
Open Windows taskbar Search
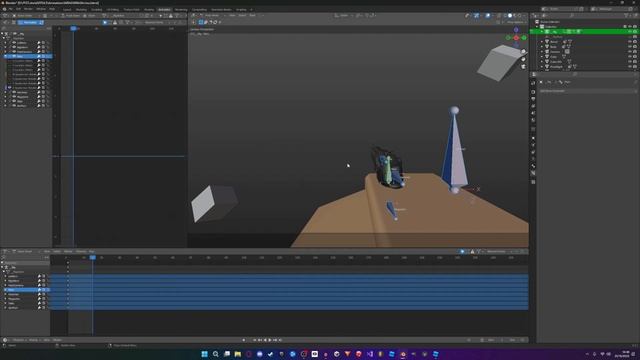[216, 354]
